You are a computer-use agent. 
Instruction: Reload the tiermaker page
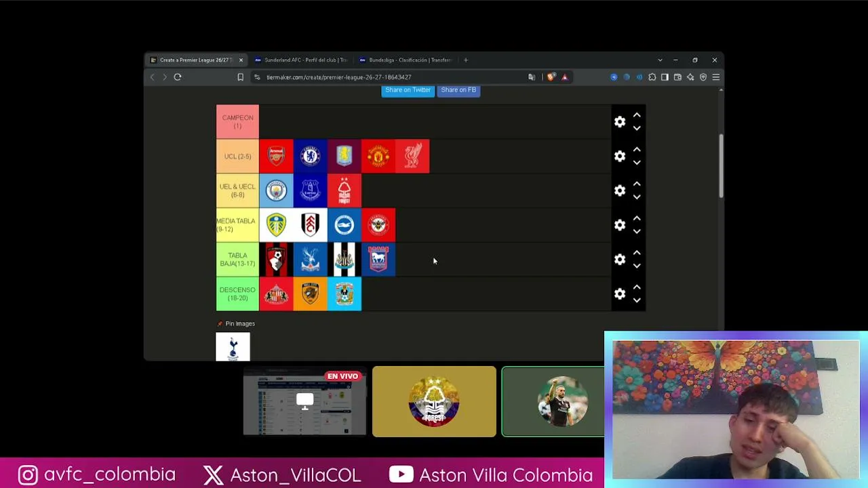(x=178, y=77)
